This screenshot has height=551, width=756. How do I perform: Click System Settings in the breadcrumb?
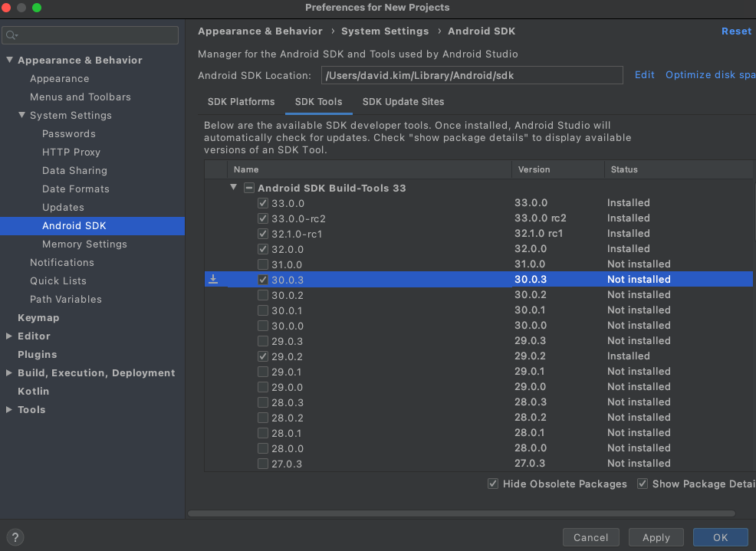[385, 31]
